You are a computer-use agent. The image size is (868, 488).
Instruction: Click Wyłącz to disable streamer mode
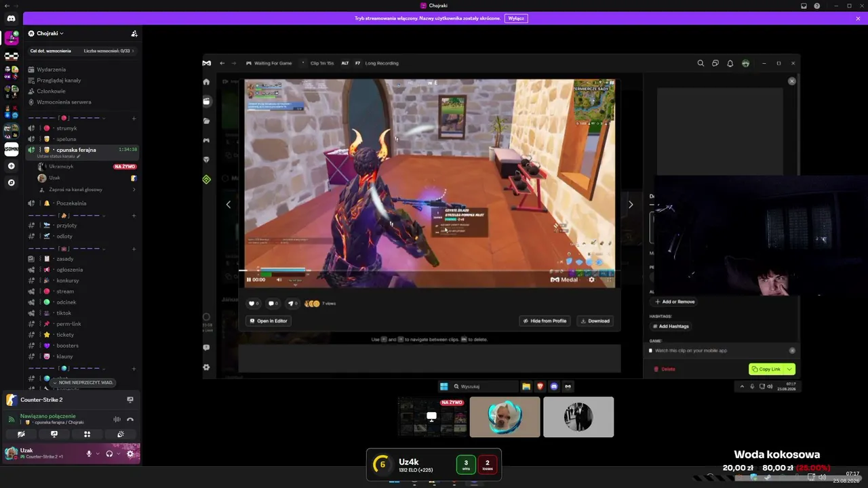click(x=516, y=18)
